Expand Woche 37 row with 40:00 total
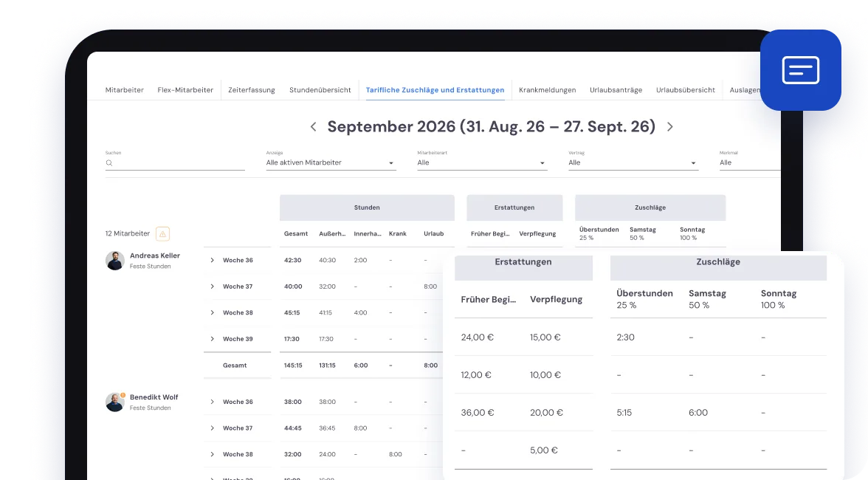Viewport: 868px width, 480px height. 212,287
